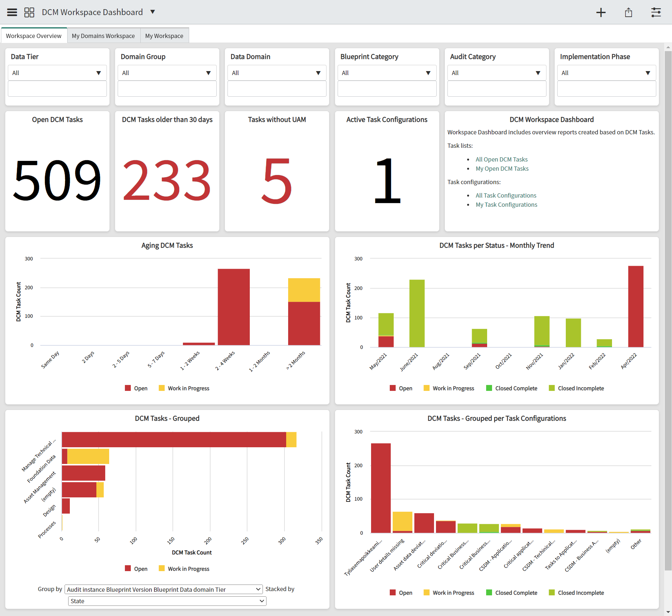This screenshot has width=672, height=616.
Task: Click the red Apr/2022 bar in Monthly Trend
Action: click(635, 307)
